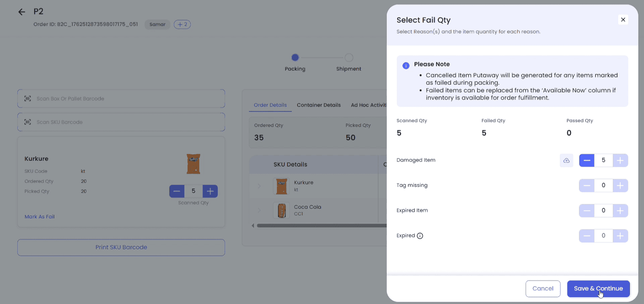Increase Kurkure scanned qty with plus
Image resolution: width=644 pixels, height=304 pixels.
210,191
